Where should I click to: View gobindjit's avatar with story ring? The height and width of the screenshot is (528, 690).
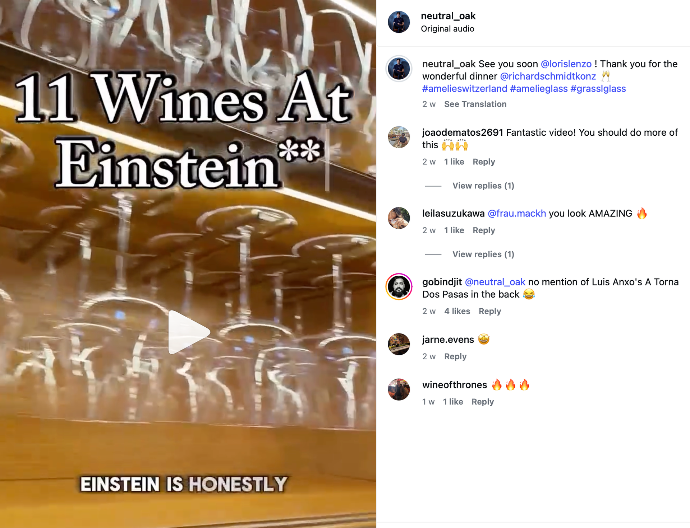coord(399,287)
